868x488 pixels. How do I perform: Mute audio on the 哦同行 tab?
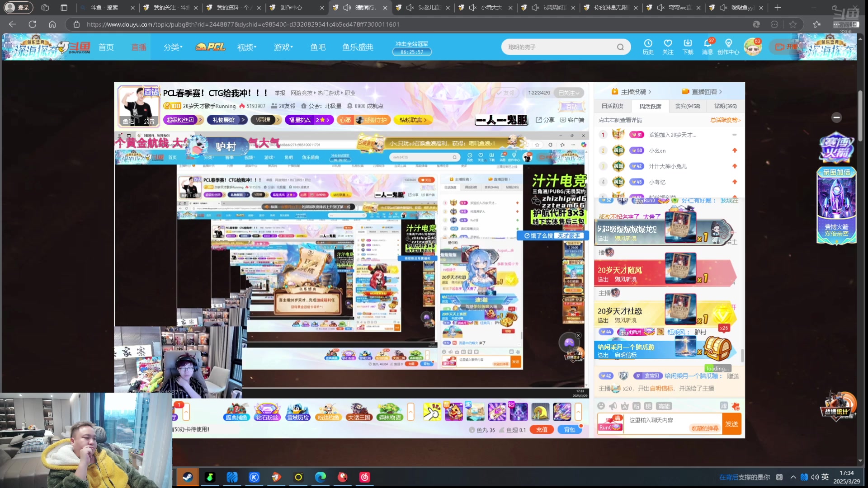click(x=347, y=8)
